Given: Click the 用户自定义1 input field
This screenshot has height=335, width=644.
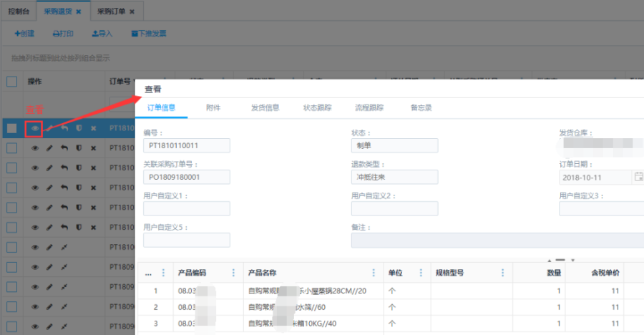Looking at the screenshot, I should tap(187, 208).
